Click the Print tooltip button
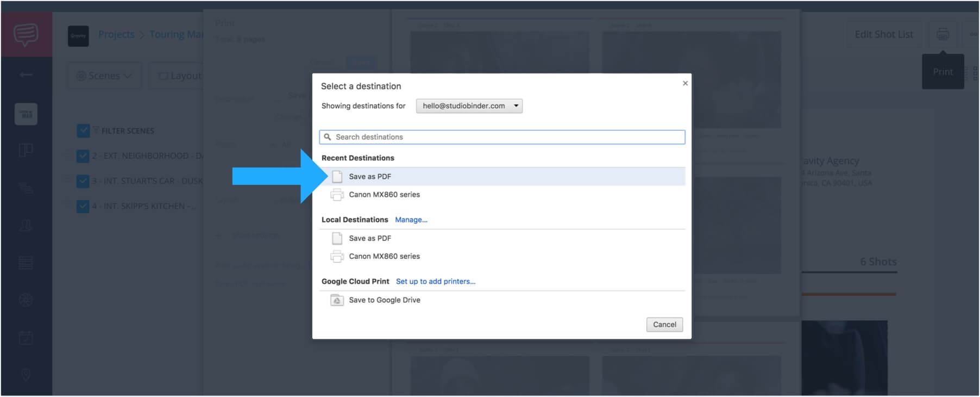This screenshot has width=980, height=397. [x=943, y=72]
